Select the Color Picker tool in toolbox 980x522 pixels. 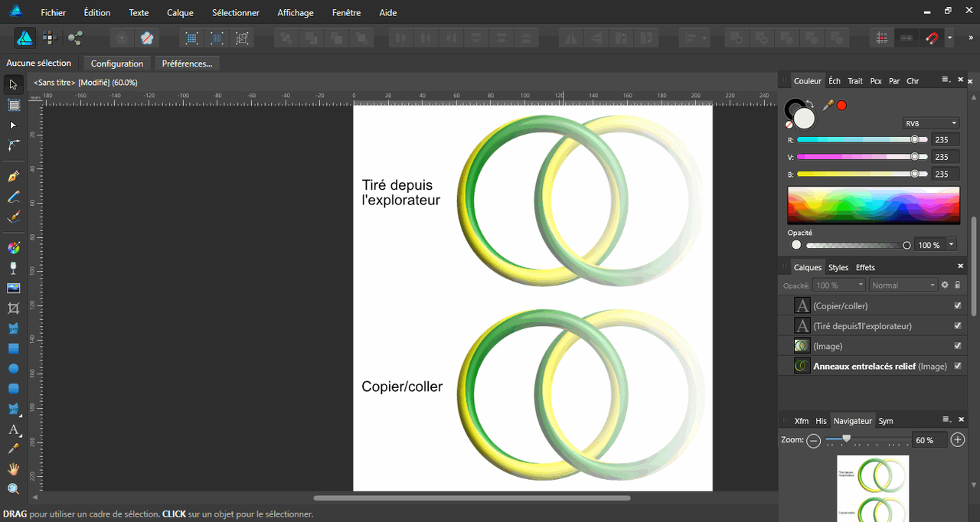tap(13, 449)
